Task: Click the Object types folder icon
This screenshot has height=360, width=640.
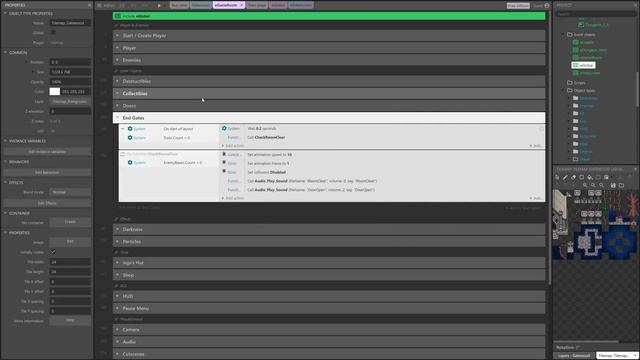Action: 569,90
